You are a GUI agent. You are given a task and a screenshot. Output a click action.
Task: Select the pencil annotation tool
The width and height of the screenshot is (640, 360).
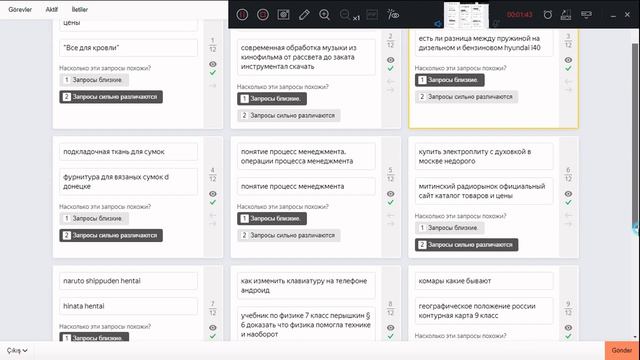(304, 15)
